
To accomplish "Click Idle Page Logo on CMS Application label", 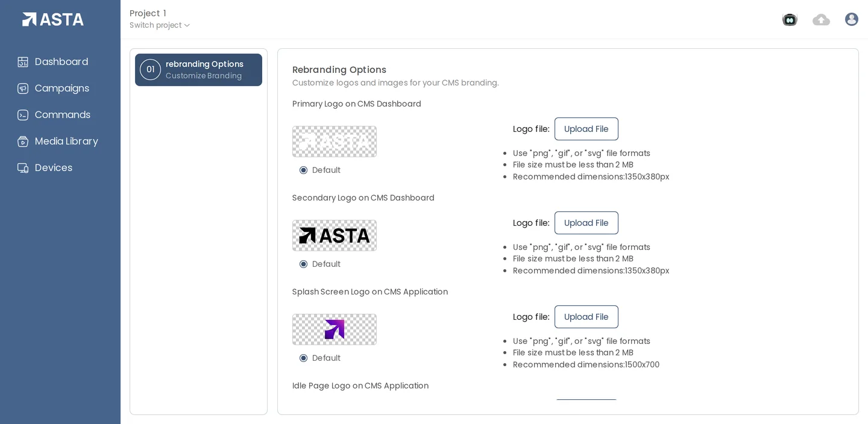I will (360, 386).
